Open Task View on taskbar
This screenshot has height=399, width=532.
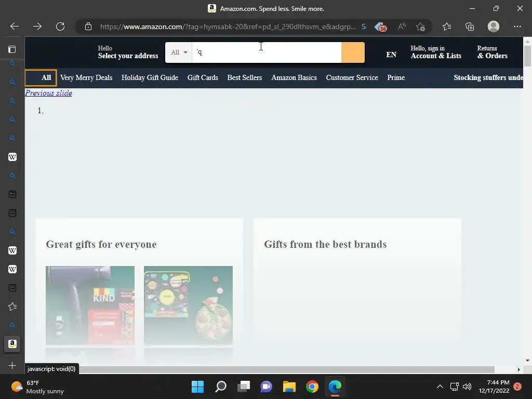pyautogui.click(x=244, y=387)
